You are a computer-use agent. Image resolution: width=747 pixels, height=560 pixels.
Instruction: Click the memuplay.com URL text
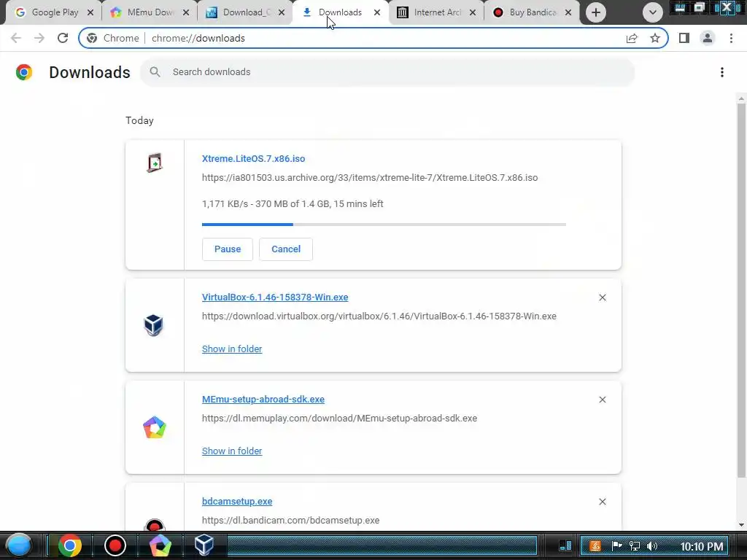coord(340,418)
